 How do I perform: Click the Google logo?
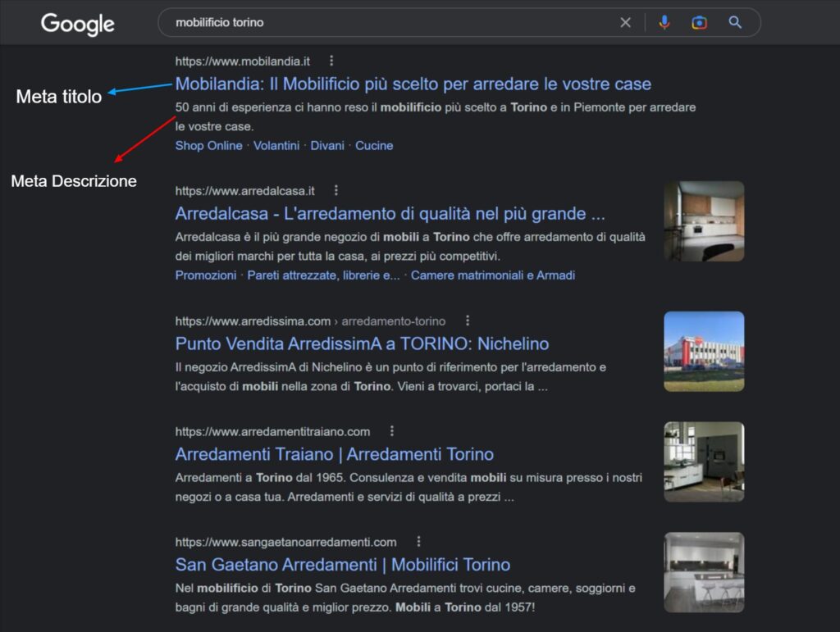[x=78, y=24]
